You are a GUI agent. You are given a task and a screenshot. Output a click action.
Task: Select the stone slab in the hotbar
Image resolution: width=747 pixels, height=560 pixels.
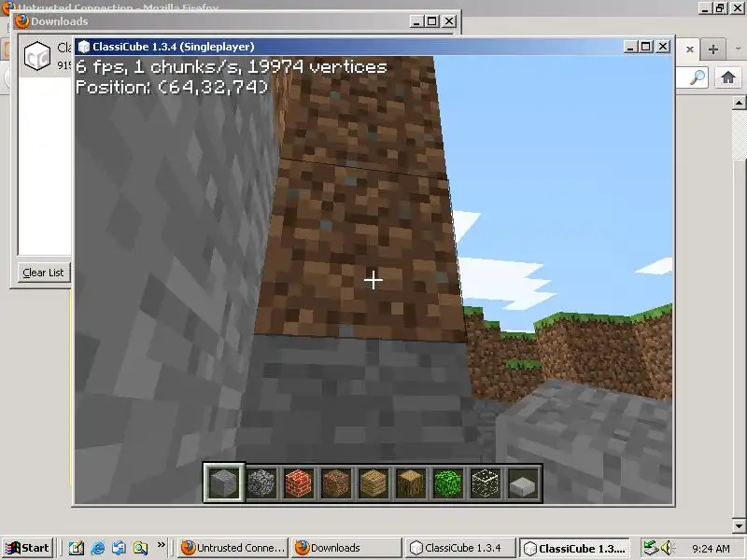[x=523, y=483]
